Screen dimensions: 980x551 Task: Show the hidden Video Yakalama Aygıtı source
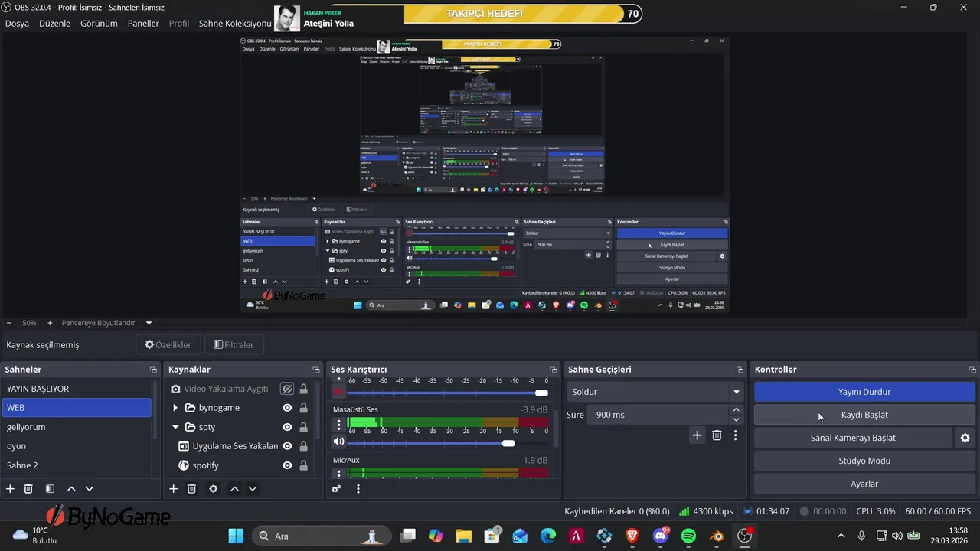[x=287, y=389]
